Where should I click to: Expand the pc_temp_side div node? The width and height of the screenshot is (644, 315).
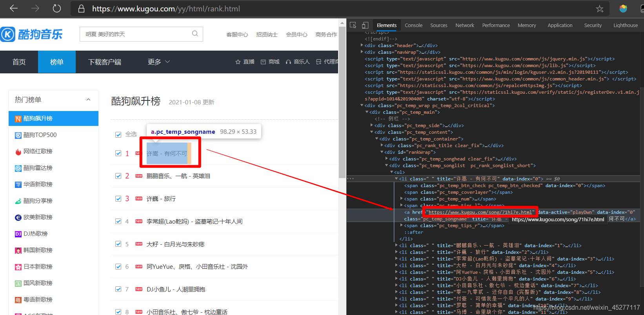[371, 126]
